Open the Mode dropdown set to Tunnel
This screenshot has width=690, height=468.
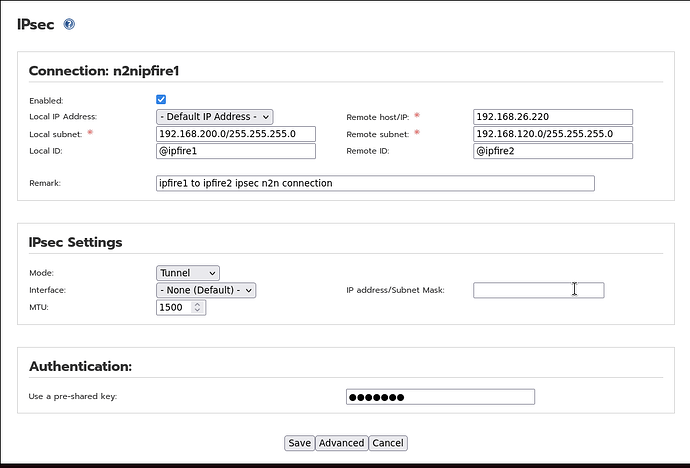[x=188, y=273]
